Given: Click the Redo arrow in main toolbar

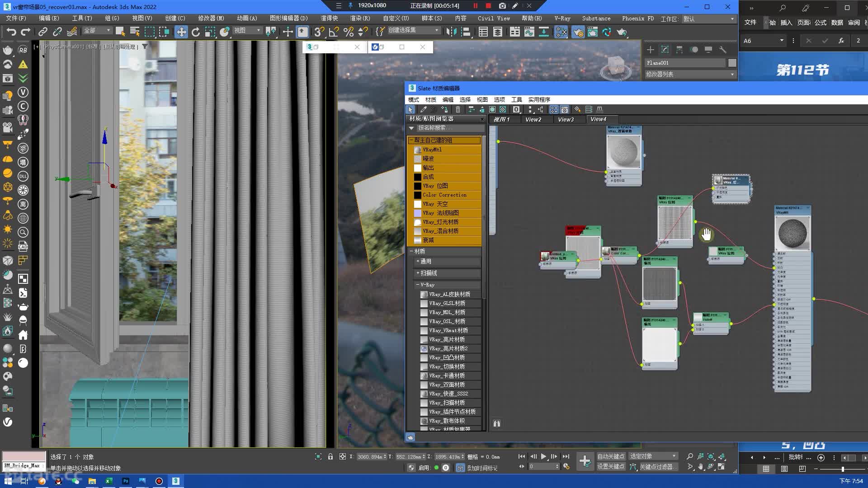Looking at the screenshot, I should click(x=26, y=32).
